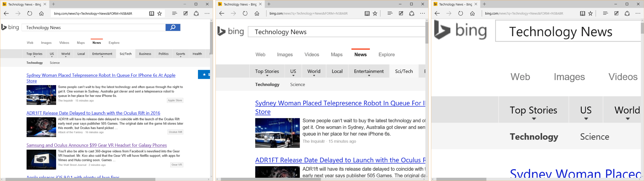This screenshot has height=181, width=644.
Task: Open Share icon in the left window
Action: click(196, 14)
